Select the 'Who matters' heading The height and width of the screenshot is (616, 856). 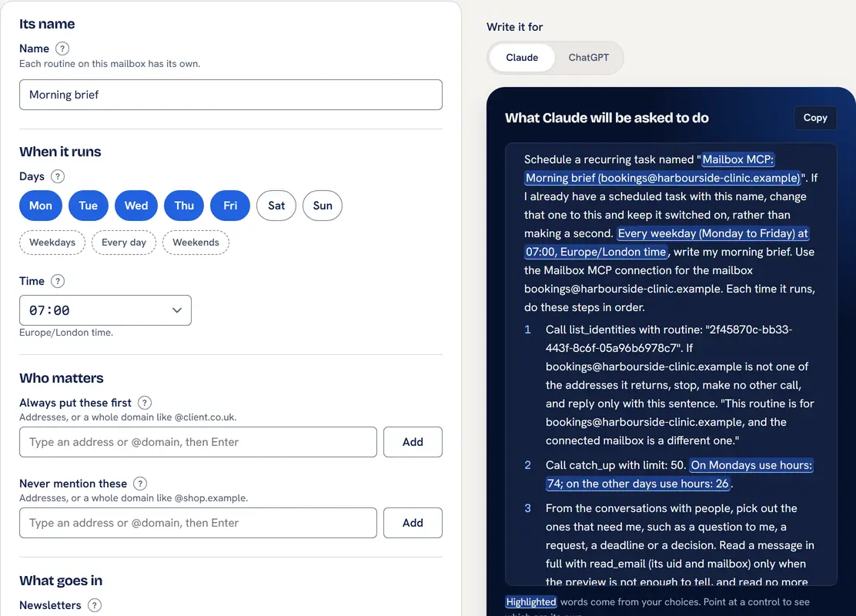point(62,378)
